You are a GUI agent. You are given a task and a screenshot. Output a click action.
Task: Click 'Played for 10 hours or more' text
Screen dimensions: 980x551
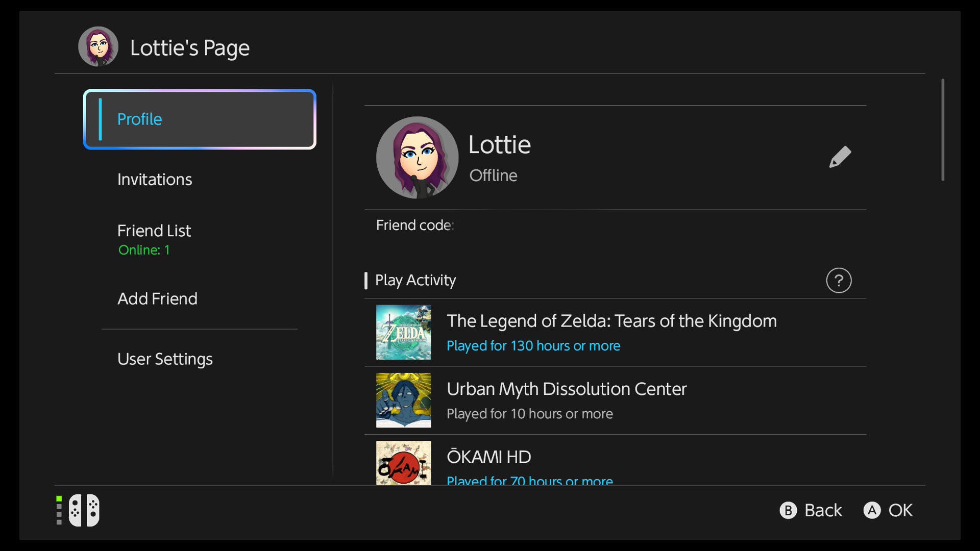pos(530,414)
